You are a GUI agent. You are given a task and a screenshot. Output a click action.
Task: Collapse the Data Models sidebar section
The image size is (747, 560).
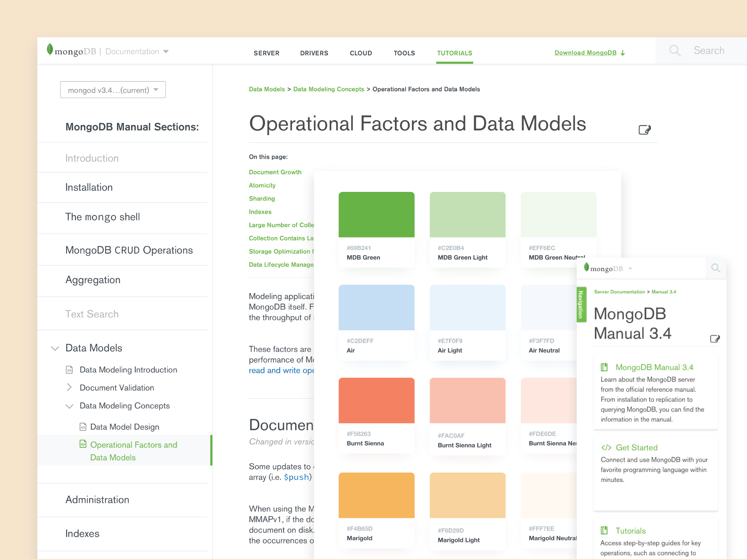click(55, 348)
